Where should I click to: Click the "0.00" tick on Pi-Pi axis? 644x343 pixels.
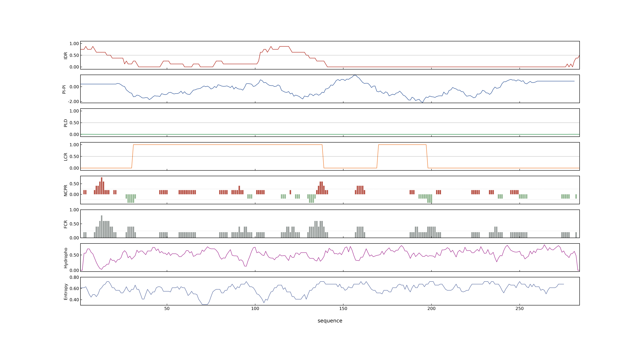coord(74,87)
